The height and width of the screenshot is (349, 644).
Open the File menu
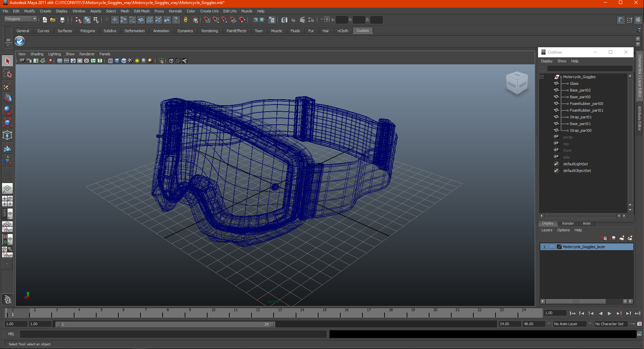point(5,11)
